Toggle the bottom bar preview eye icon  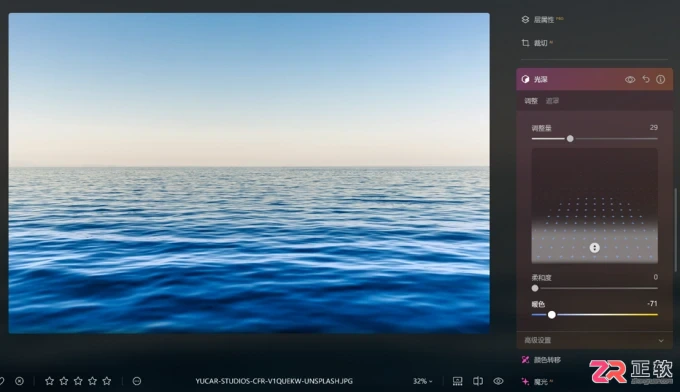click(x=498, y=381)
